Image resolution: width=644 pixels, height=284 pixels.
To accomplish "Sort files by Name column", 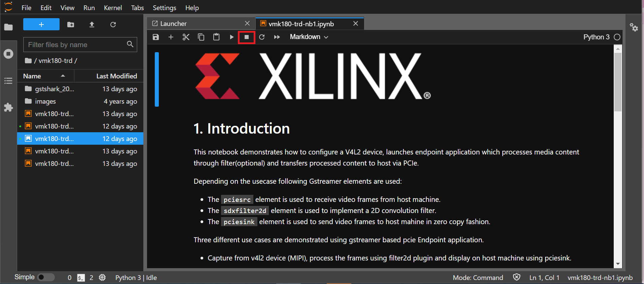I will pyautogui.click(x=45, y=76).
